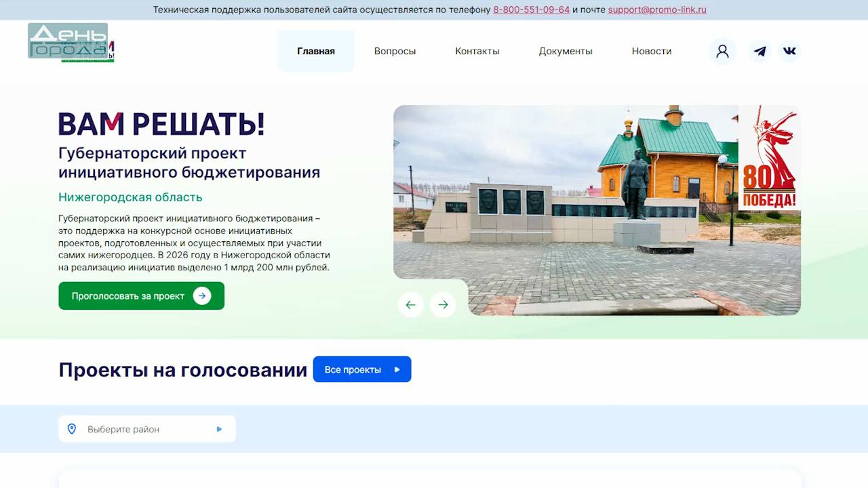Click the Проголосовать за проект button

click(x=141, y=296)
